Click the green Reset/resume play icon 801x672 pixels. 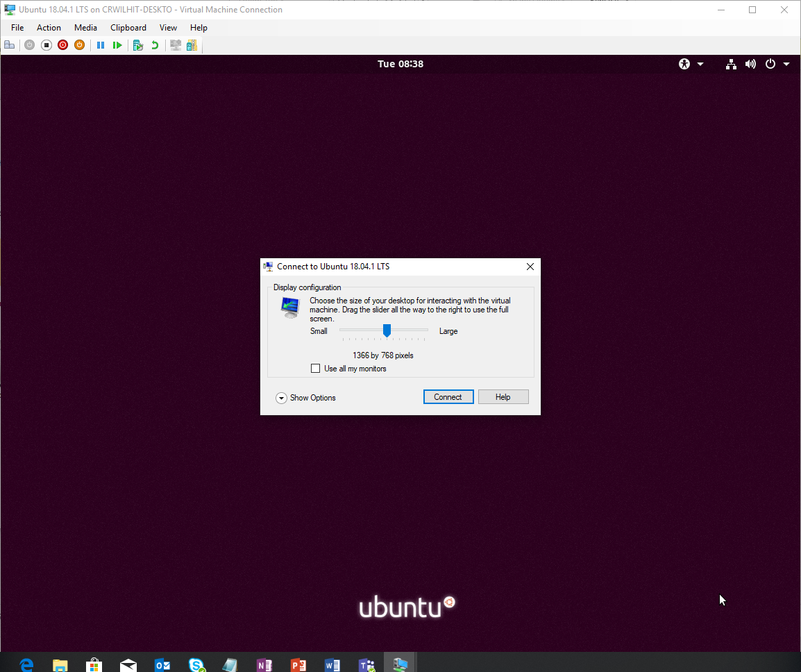[117, 45]
